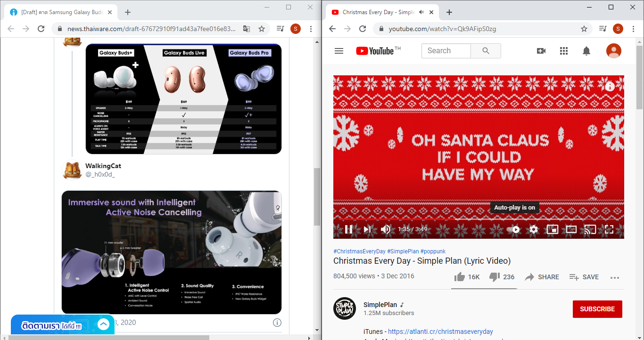
Task: Open the WalkingCat profile name
Action: pyautogui.click(x=103, y=166)
